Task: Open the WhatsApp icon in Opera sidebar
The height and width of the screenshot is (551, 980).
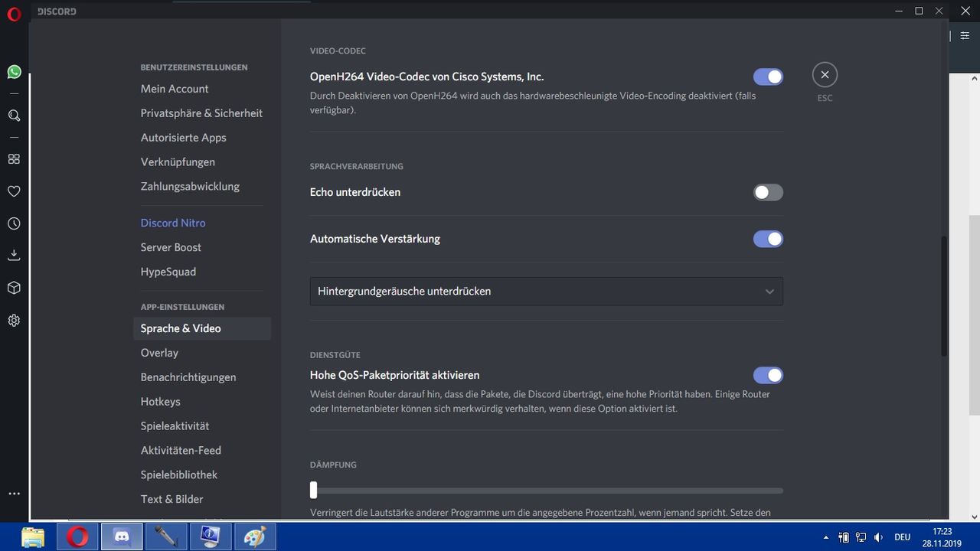Action: click(x=14, y=72)
